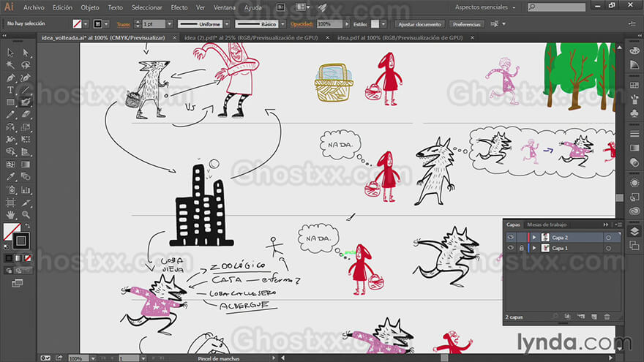Expand Capa 2 layer contents

click(x=534, y=238)
